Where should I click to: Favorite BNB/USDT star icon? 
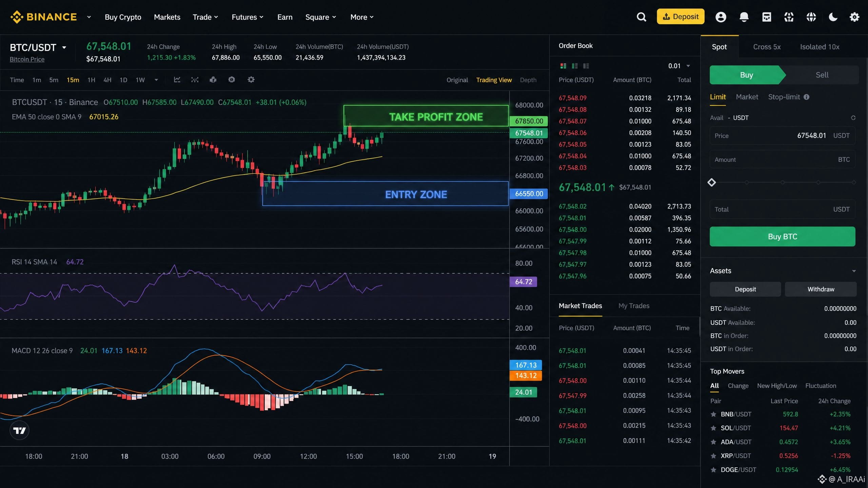[713, 414]
